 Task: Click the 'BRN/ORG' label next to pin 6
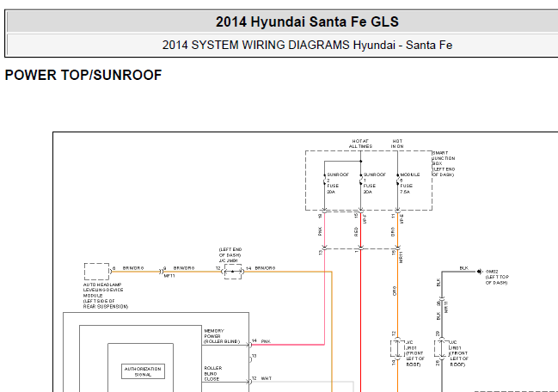[133, 268]
